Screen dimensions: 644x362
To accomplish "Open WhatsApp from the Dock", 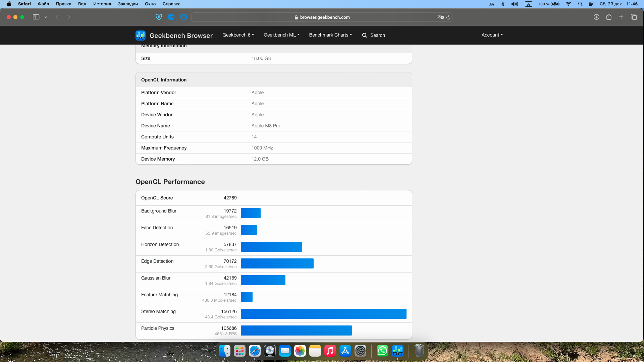I will pos(382,351).
